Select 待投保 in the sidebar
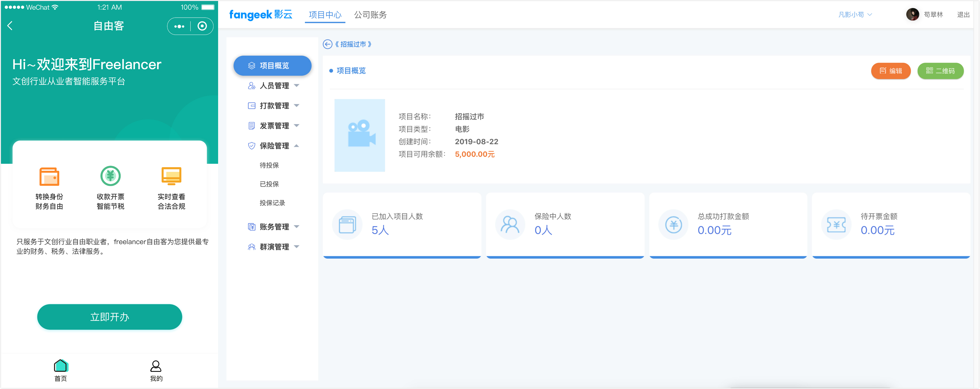The image size is (980, 389). pyautogui.click(x=269, y=165)
